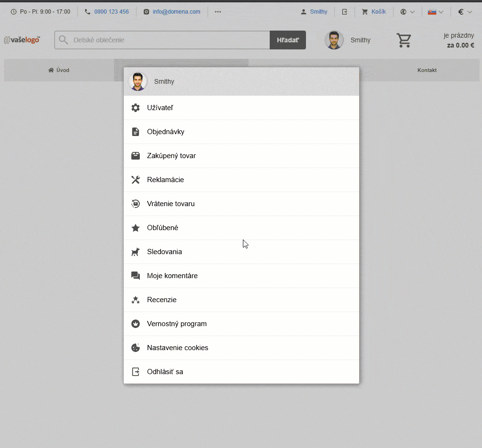Screen dimensions: 482x448
Task: Click the search input field
Action: point(162,40)
